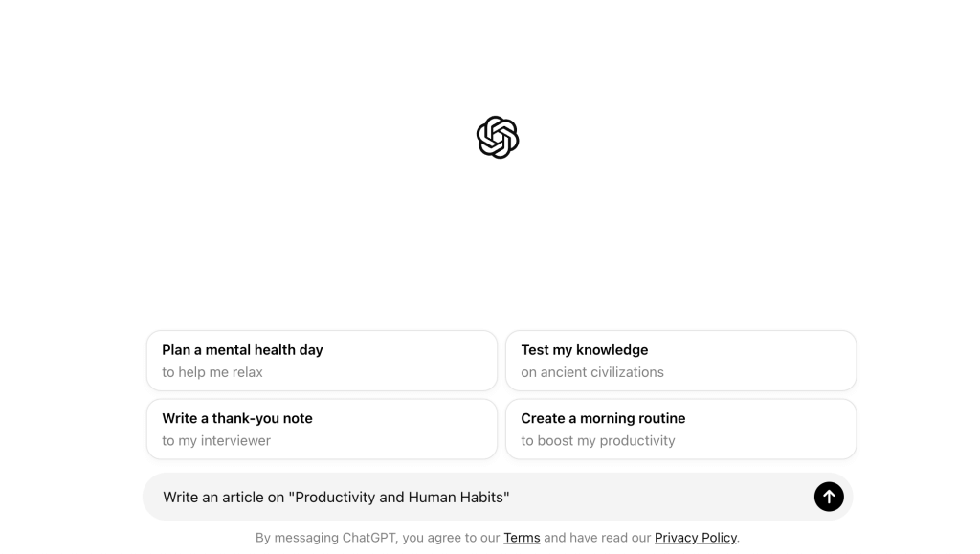
Task: Click the words "Write an article on"
Action: [224, 498]
